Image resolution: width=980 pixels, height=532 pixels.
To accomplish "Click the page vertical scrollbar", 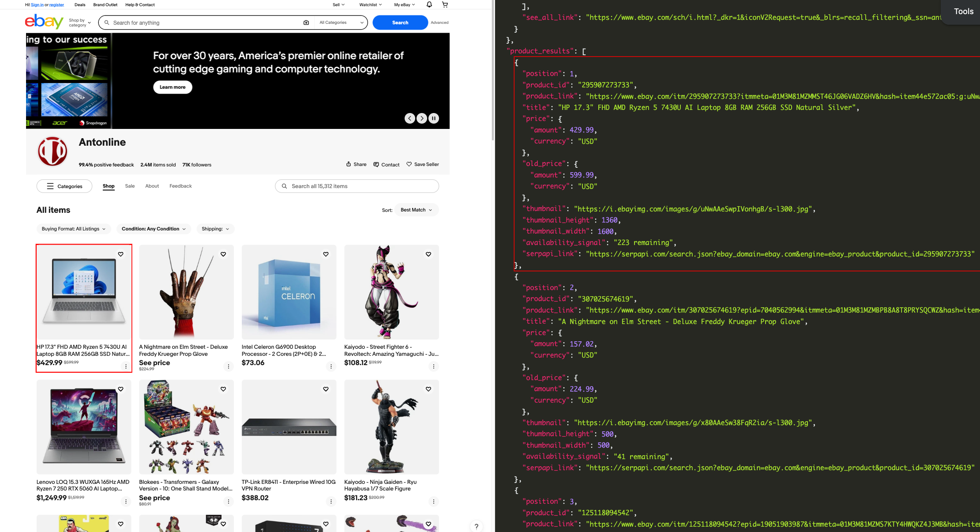I will point(492,71).
